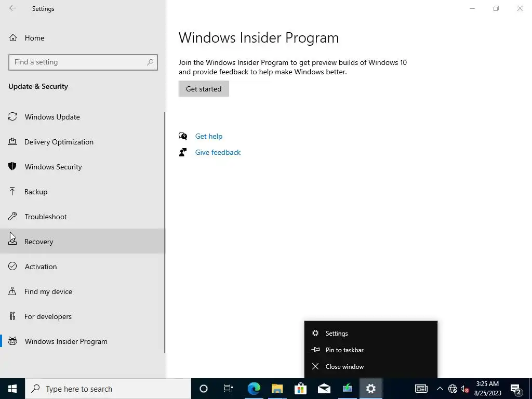Select Settings in the jump list

371,333
